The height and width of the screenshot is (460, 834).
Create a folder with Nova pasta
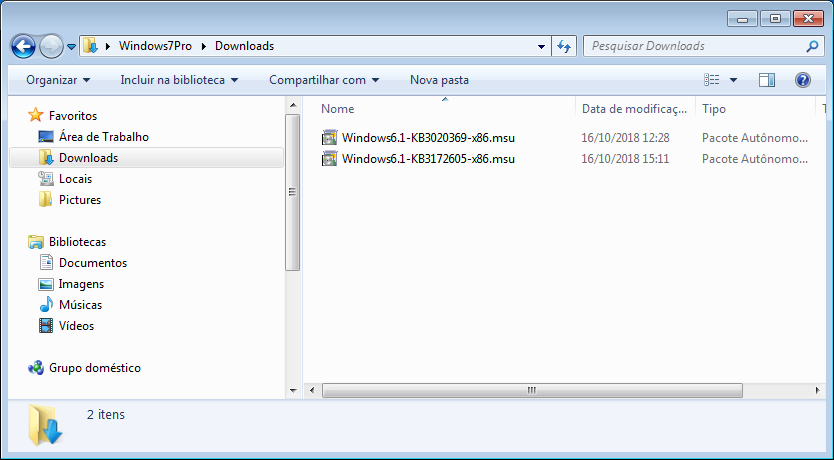click(x=439, y=80)
